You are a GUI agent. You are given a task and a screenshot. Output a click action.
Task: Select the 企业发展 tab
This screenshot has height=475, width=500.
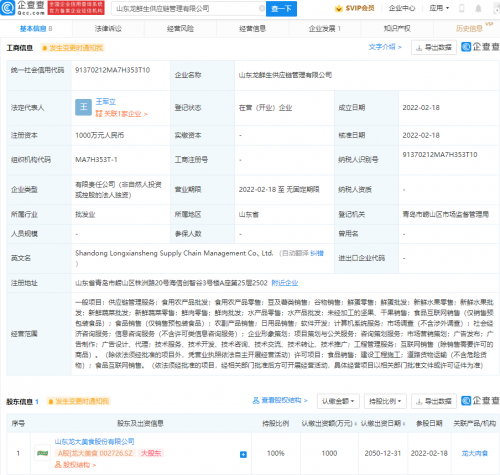coord(325,29)
